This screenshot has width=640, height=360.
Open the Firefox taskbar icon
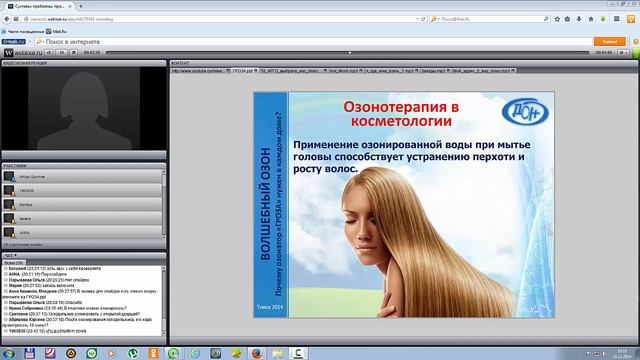256,353
